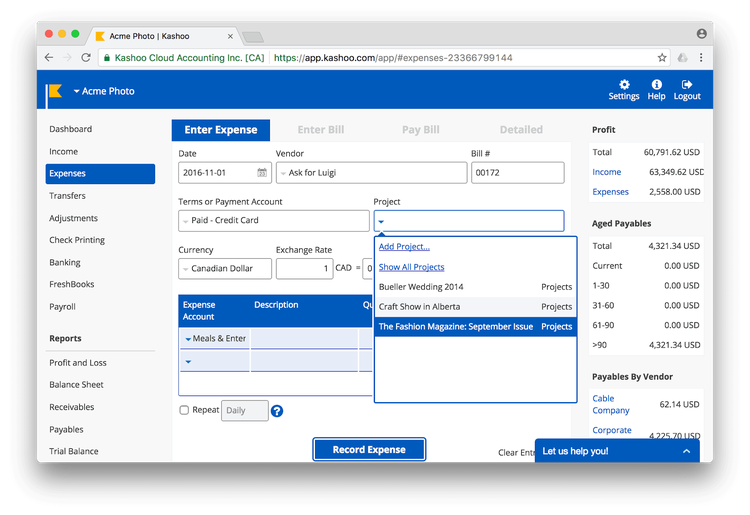This screenshot has height=515, width=750.
Task: Select Bueller Wedding 2014 project
Action: click(x=475, y=287)
